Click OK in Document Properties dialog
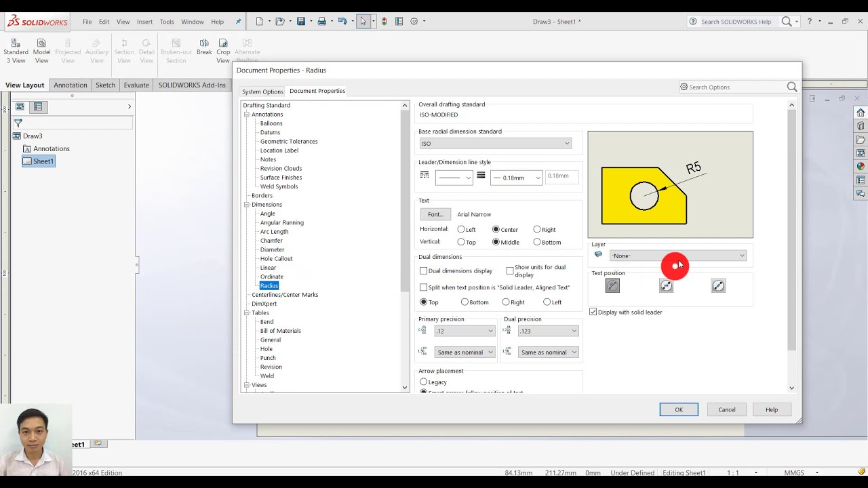This screenshot has height=488, width=868. click(679, 410)
